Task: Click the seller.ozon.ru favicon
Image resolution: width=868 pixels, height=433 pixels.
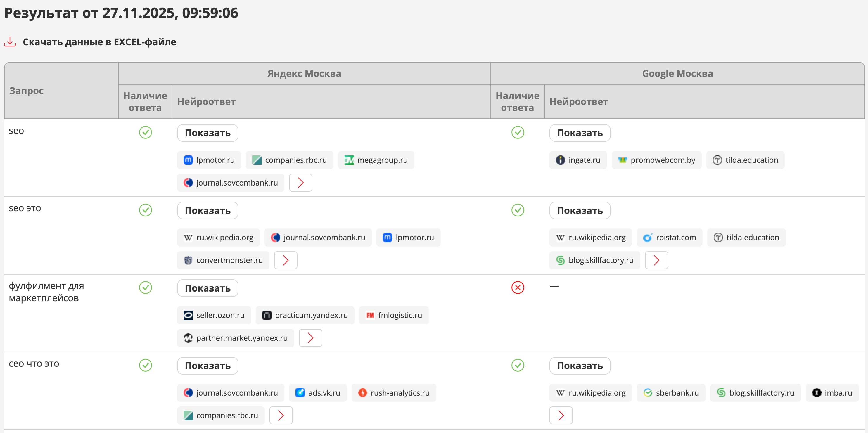Action: pyautogui.click(x=188, y=315)
